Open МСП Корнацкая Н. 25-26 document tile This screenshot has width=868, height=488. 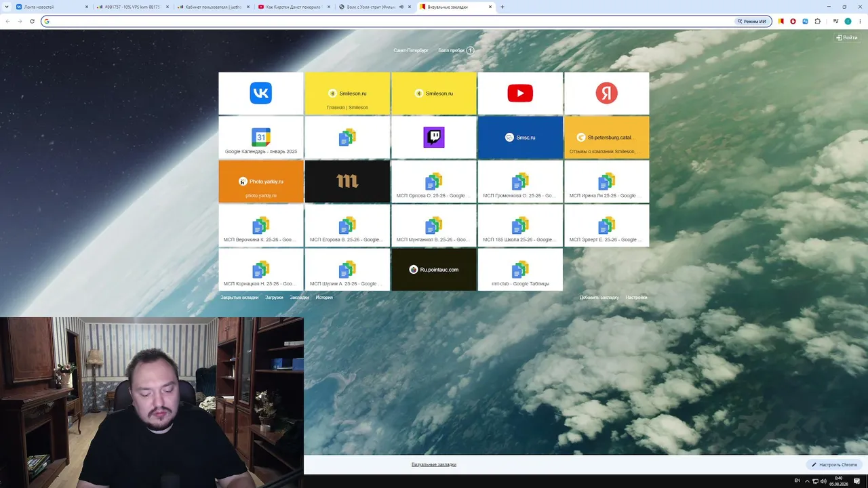(261, 270)
